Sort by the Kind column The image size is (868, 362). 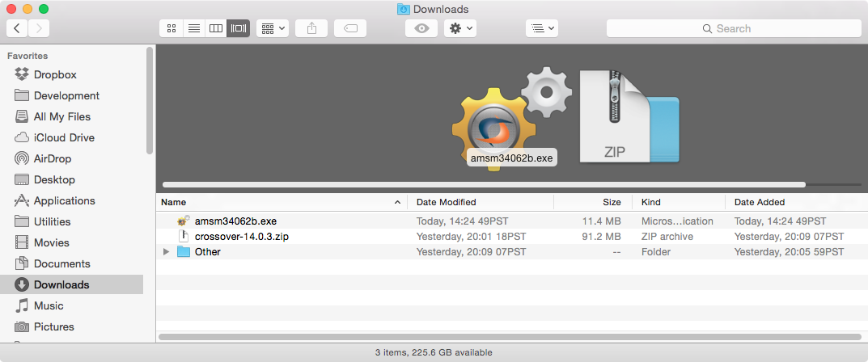point(679,202)
